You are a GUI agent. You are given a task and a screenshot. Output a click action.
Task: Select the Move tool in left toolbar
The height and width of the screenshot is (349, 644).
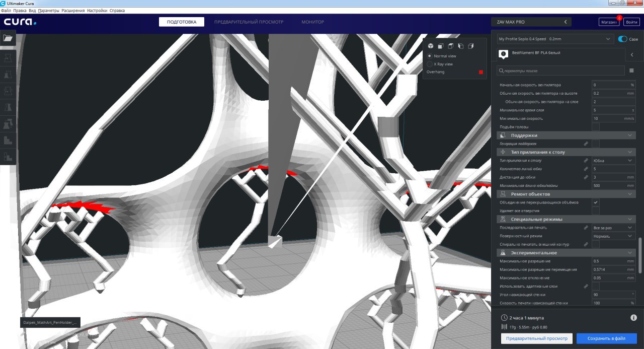pyautogui.click(x=8, y=58)
